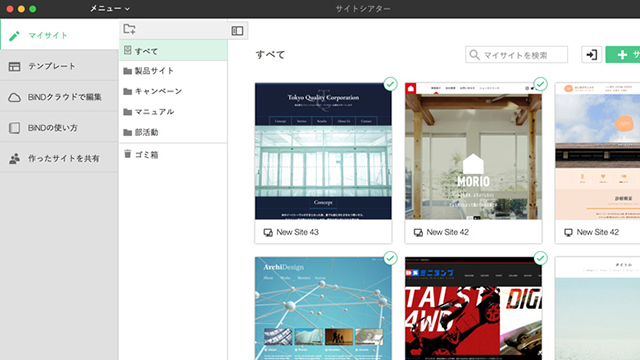Click the import site arrow button
This screenshot has width=640, height=360.
(x=591, y=55)
